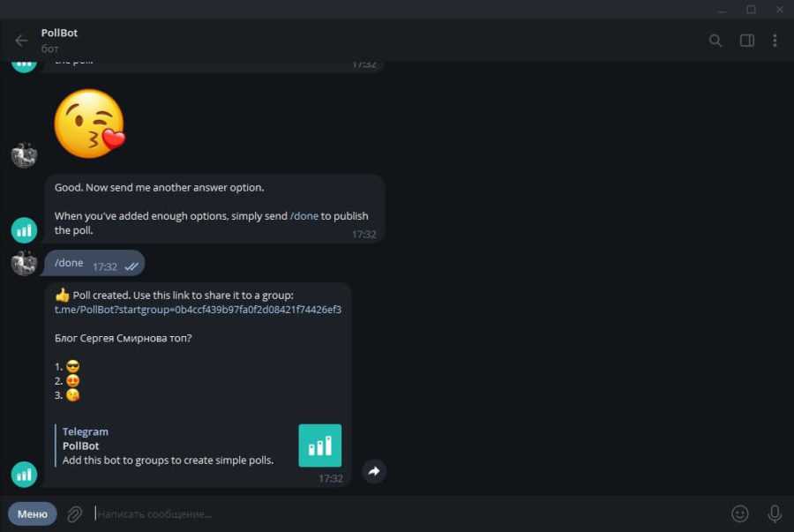The image size is (794, 532).
Task: Click the large kissing face emoji sticker
Action: [x=89, y=124]
